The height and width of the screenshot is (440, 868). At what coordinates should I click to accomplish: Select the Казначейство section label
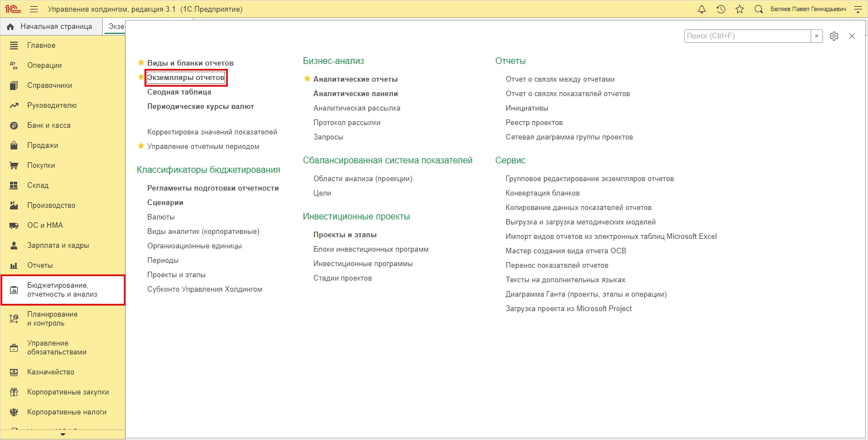pos(51,372)
